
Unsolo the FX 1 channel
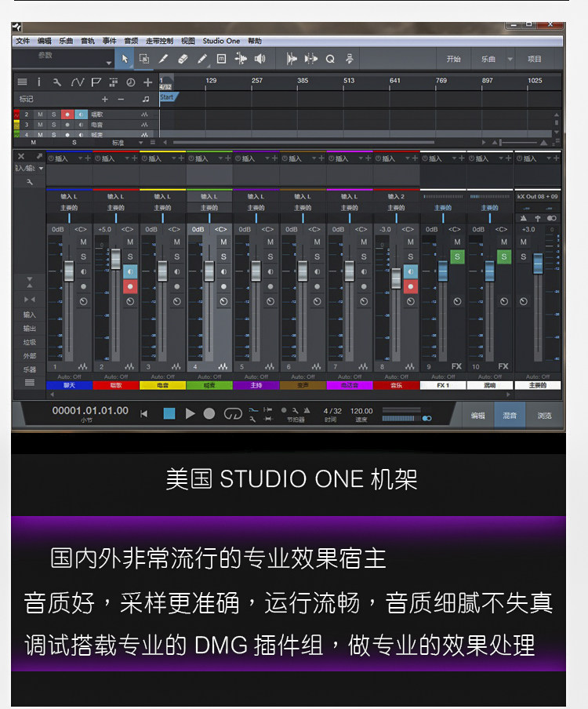(457, 256)
